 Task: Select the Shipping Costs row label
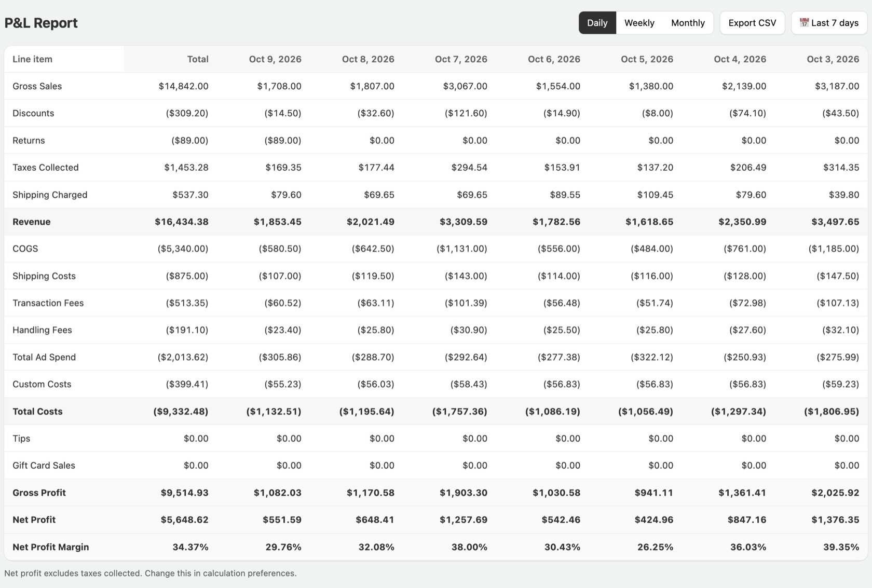pyautogui.click(x=44, y=276)
